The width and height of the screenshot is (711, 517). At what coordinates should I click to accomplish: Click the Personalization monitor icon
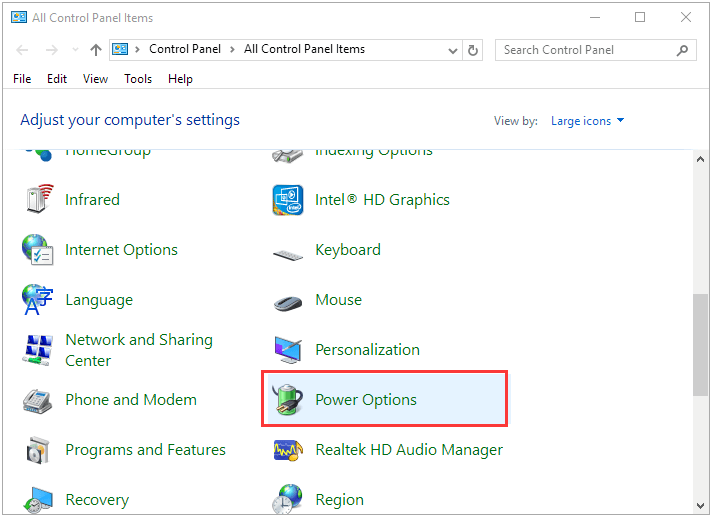click(288, 350)
